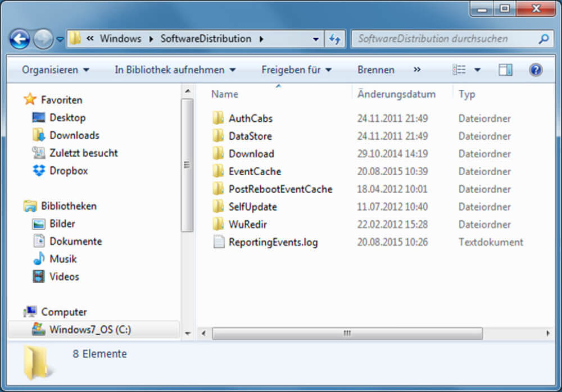Click the change view icon
Screen dimensions: 562x392
pos(459,70)
